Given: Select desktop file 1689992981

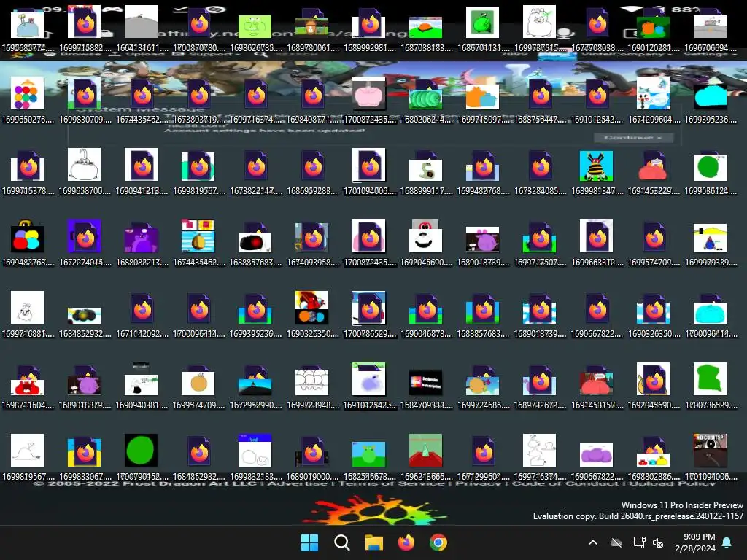Looking at the screenshot, I should tap(369, 29).
